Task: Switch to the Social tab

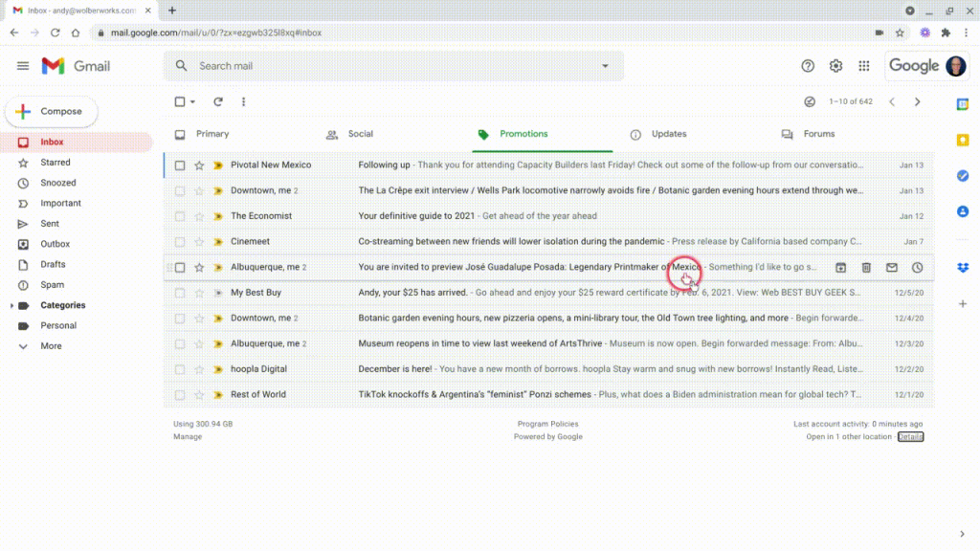Action: click(x=360, y=134)
